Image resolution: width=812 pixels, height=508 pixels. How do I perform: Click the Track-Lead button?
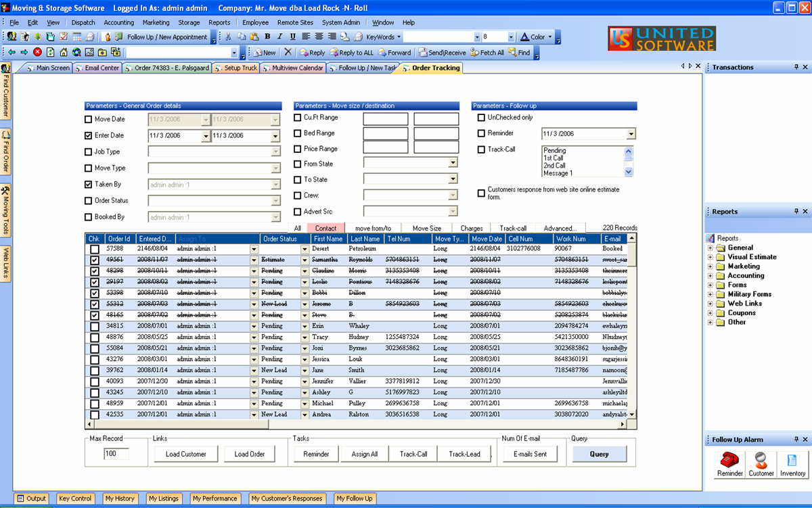pyautogui.click(x=464, y=454)
